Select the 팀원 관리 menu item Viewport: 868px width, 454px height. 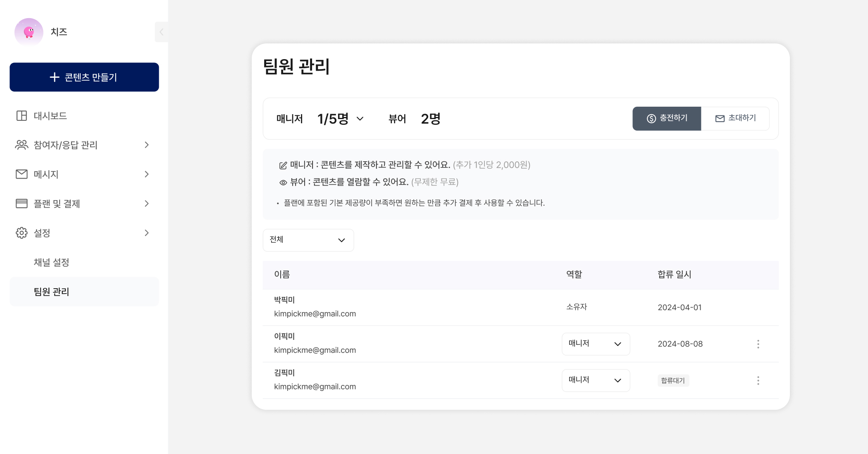51,292
